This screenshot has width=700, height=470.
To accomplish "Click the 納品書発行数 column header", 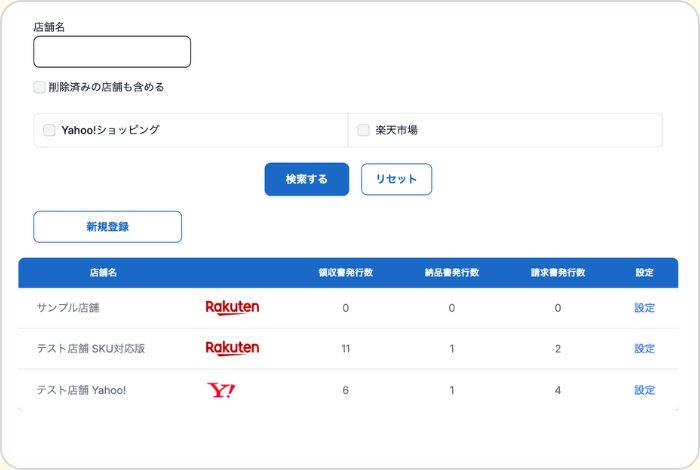I will [x=452, y=272].
